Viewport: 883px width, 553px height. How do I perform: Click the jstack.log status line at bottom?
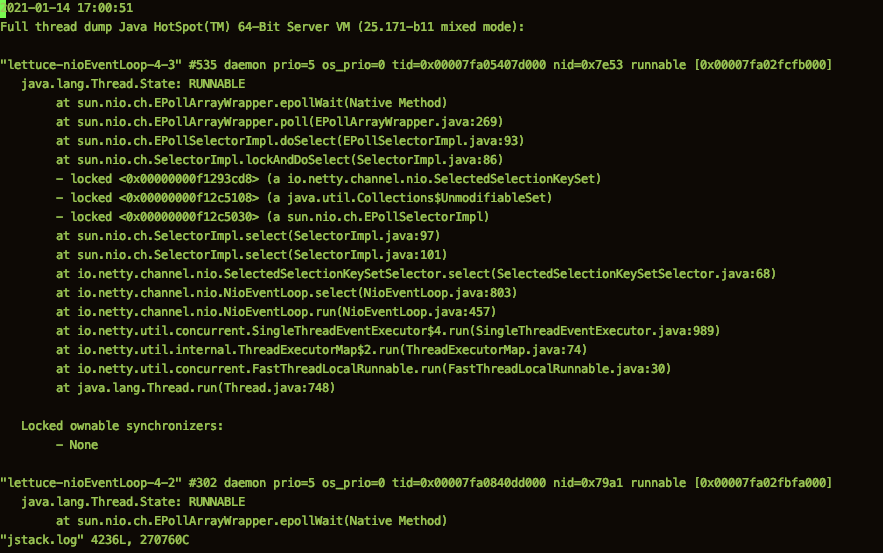[95, 540]
